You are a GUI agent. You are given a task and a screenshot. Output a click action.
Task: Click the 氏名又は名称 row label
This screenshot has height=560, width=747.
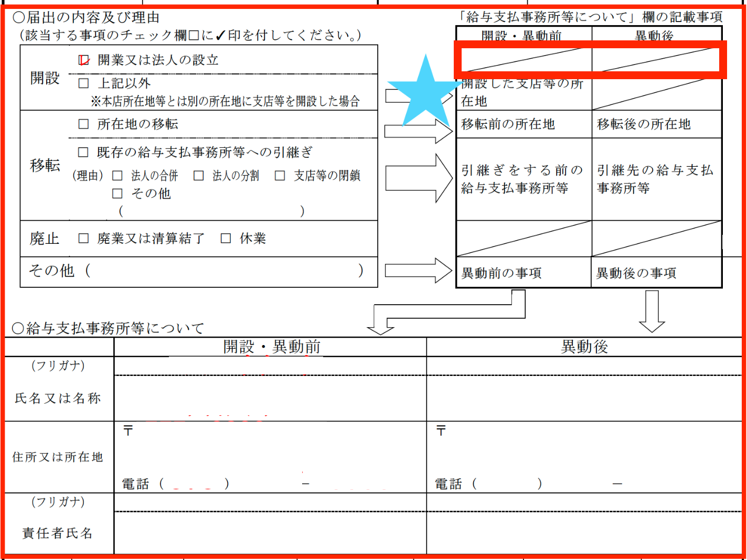58,399
